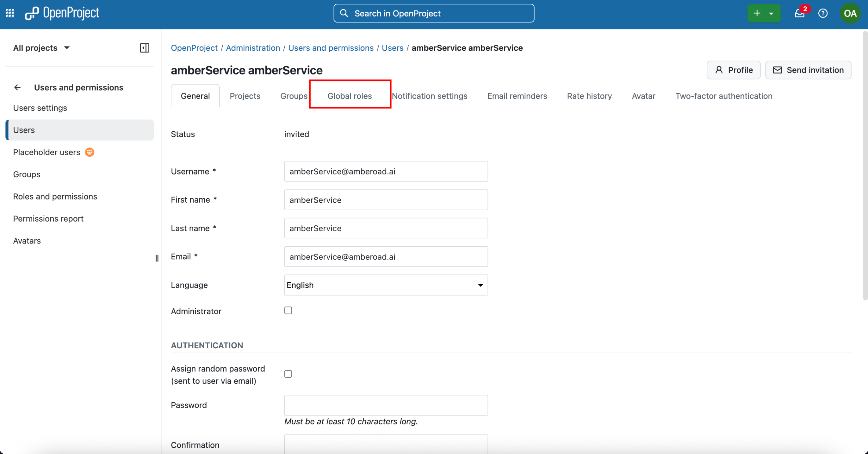Click the First name input field

386,200
